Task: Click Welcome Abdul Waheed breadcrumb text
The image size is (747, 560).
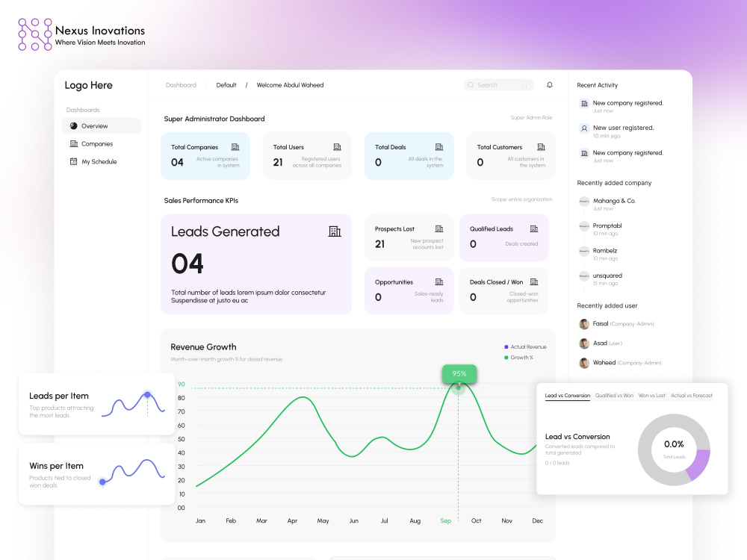Action: click(x=290, y=85)
